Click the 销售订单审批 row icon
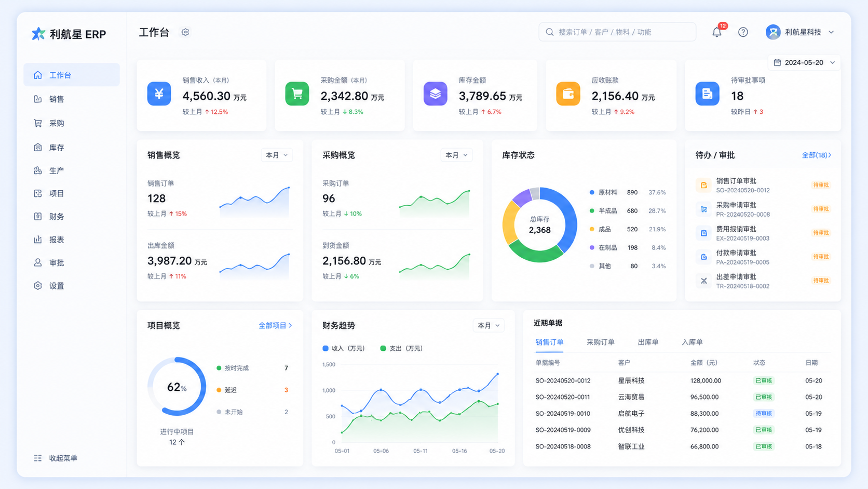Viewport: 868px width, 489px height. (x=703, y=185)
